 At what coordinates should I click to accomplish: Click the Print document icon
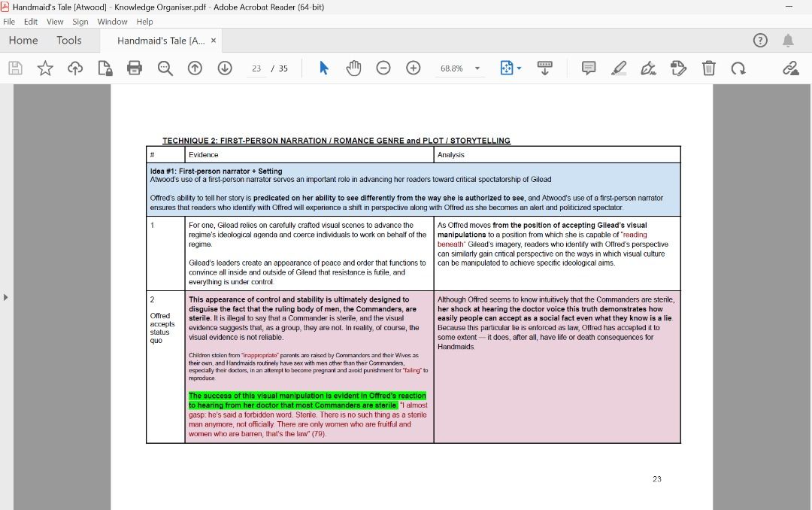135,68
